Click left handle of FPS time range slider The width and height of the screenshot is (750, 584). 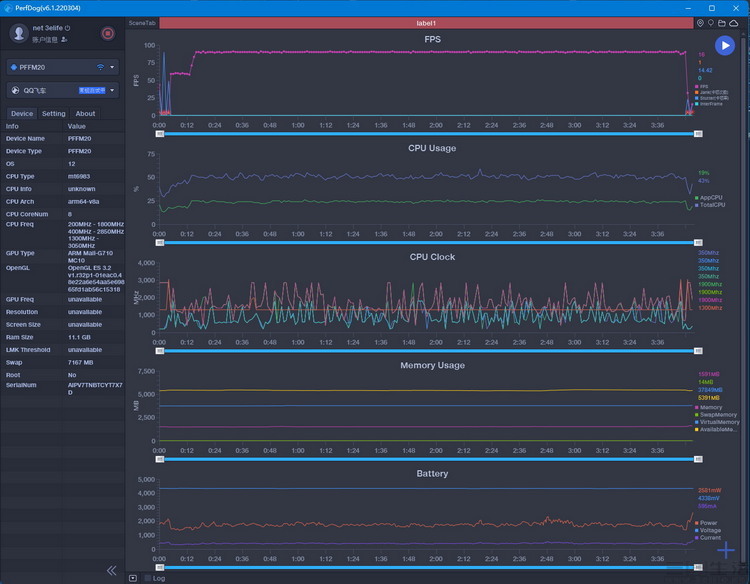(160, 134)
